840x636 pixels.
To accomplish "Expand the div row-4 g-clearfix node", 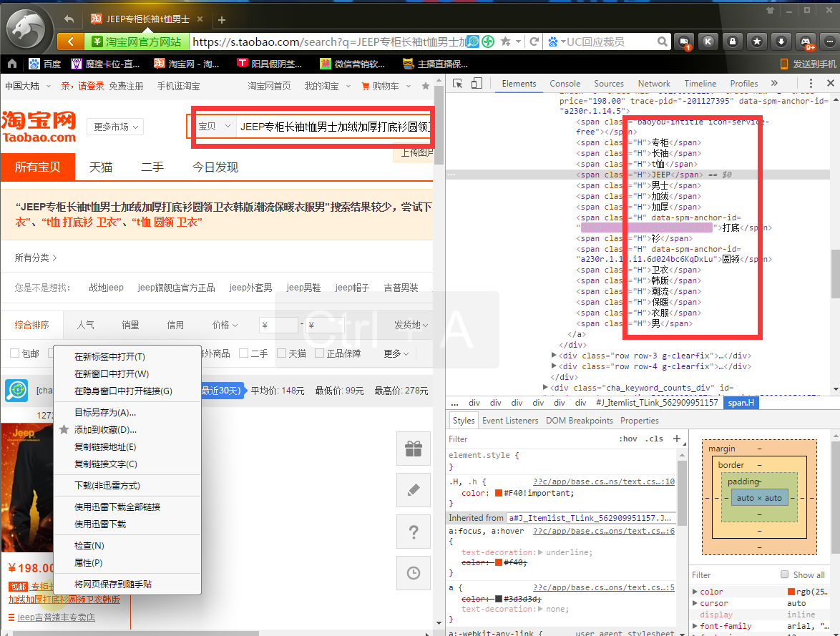I will (x=553, y=366).
